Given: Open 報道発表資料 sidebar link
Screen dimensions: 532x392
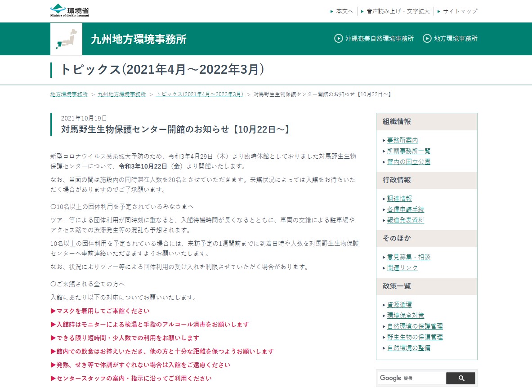Looking at the screenshot, I should [x=406, y=220].
